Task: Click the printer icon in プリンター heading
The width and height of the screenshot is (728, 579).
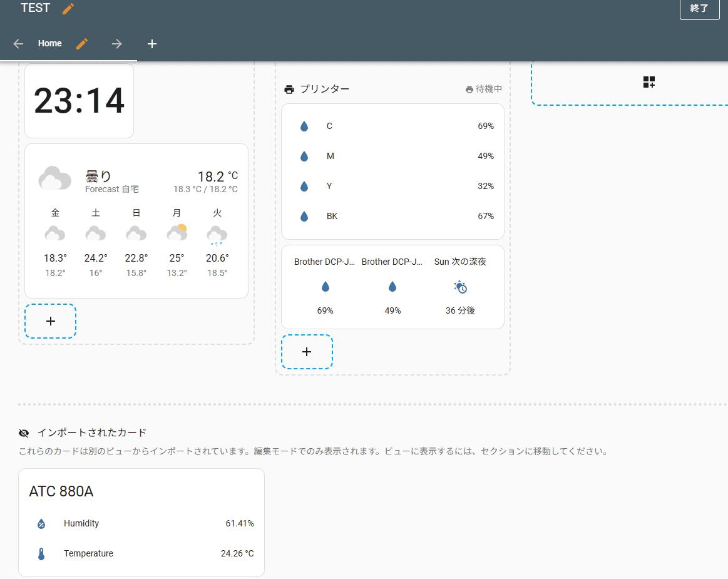Action: (289, 89)
